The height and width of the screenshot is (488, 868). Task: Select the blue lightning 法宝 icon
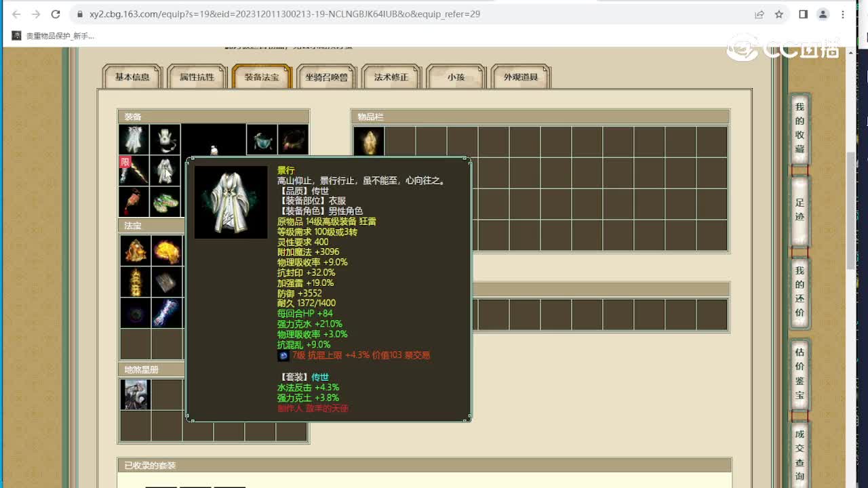tap(167, 313)
